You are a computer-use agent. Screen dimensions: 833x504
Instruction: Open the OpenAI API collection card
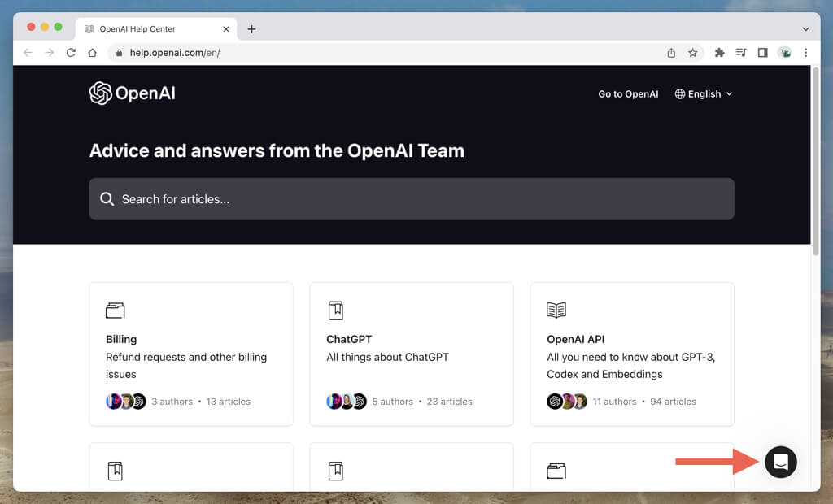pyautogui.click(x=631, y=354)
